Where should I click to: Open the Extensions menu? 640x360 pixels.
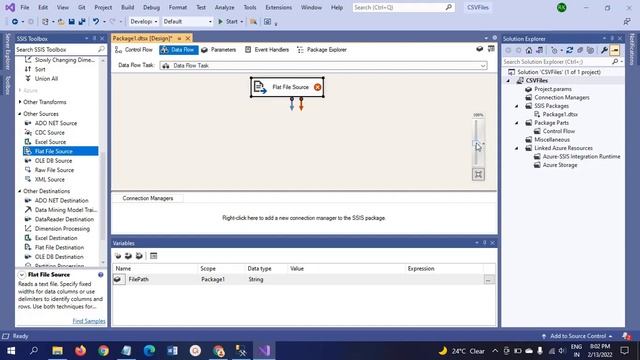coord(278,7)
